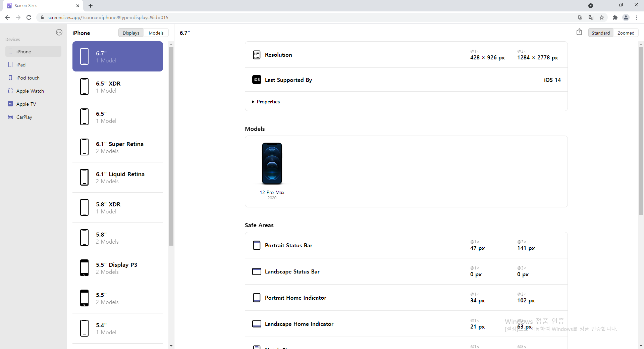Image resolution: width=644 pixels, height=349 pixels.
Task: Click the share icon near Standard
Action: (x=579, y=32)
